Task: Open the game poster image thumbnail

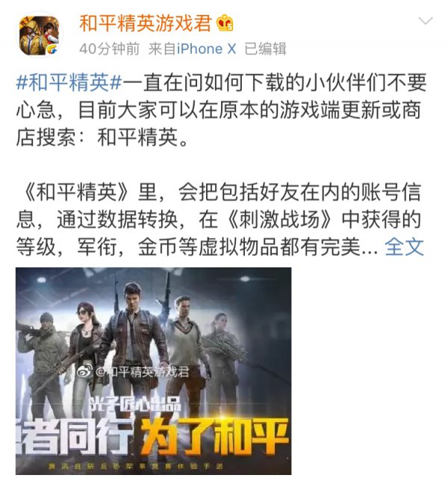Action: tap(154, 370)
